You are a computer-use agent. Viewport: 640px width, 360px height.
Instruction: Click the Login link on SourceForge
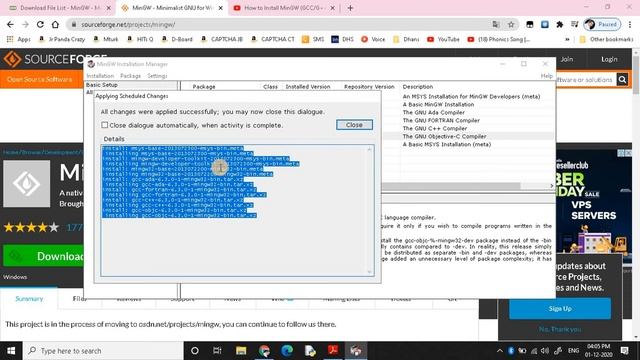609,59
